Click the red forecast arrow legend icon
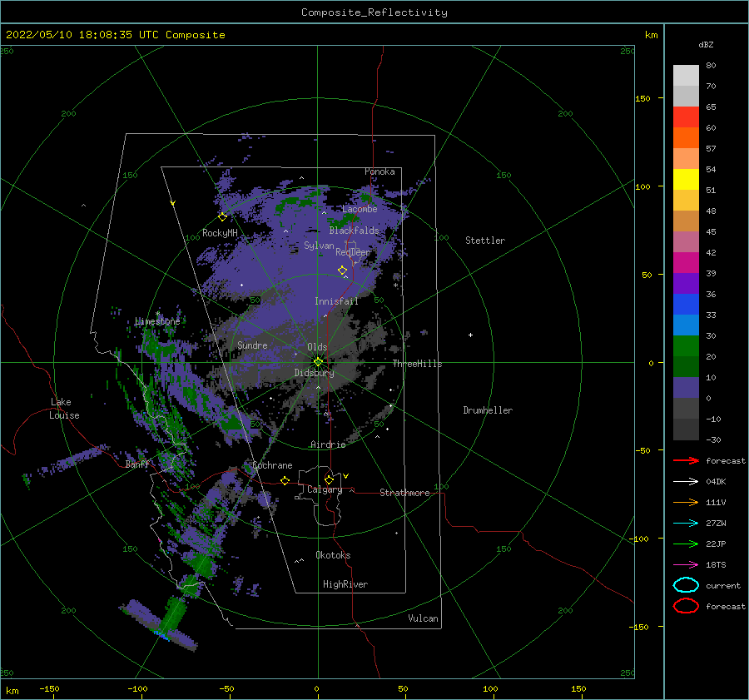Screen dimensions: 749x700 click(686, 460)
